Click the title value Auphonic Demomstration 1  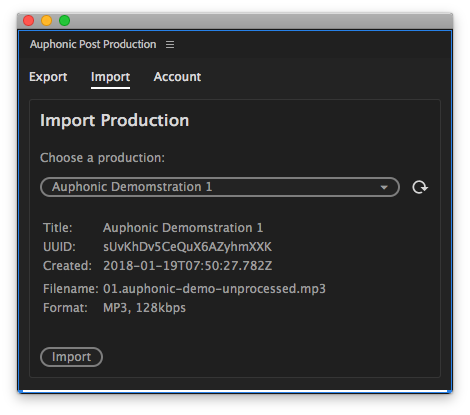(x=183, y=228)
